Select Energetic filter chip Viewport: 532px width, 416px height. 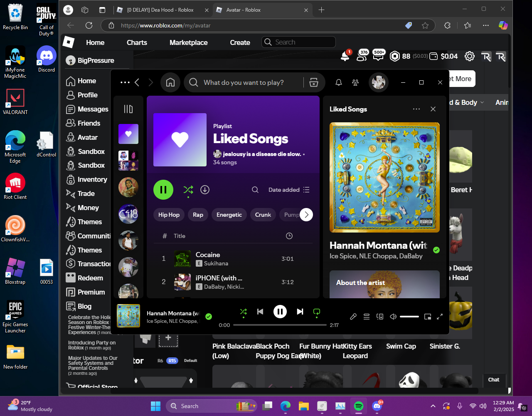pos(229,215)
